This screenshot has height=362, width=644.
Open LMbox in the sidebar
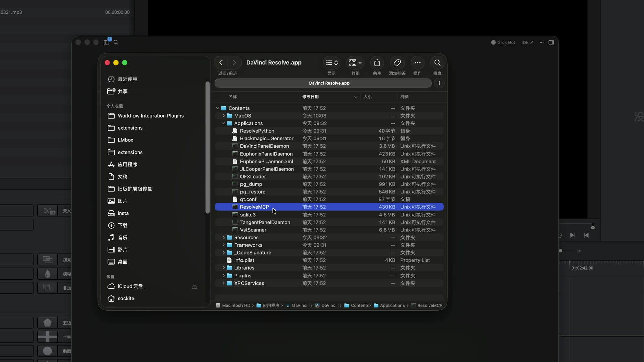(120, 140)
